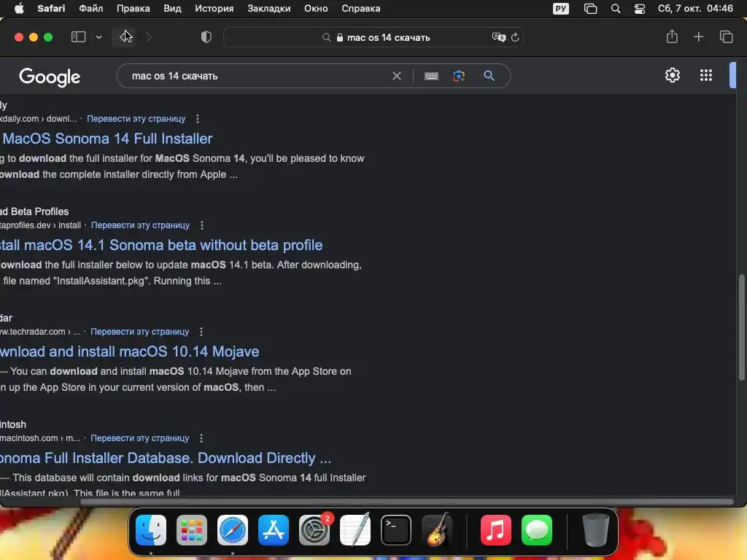
Task: Open App Store from the Dock
Action: pyautogui.click(x=274, y=530)
